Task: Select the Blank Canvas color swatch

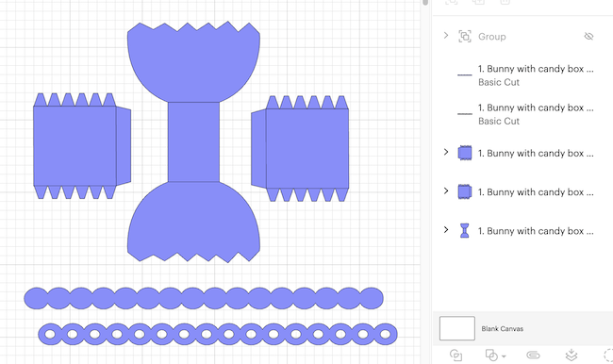Action: pyautogui.click(x=457, y=328)
